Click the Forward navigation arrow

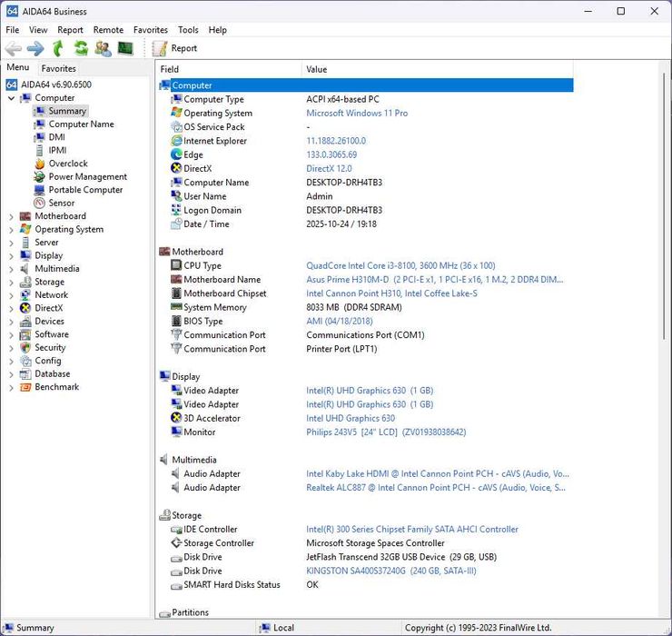[x=35, y=48]
